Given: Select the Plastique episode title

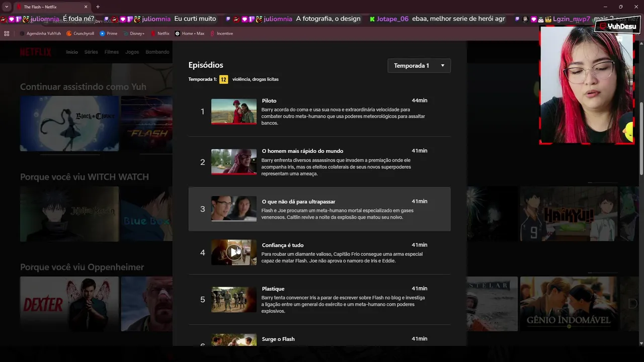Looking at the screenshot, I should [x=273, y=289].
